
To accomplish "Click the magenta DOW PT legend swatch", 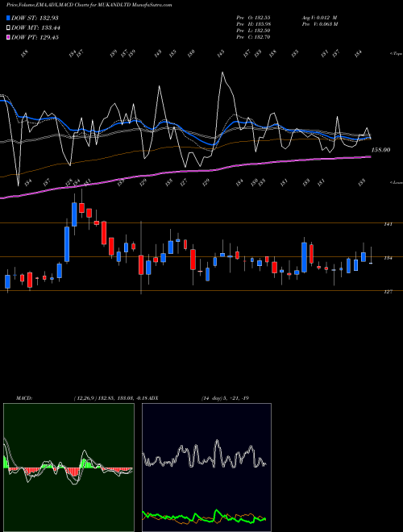I will point(9,37).
